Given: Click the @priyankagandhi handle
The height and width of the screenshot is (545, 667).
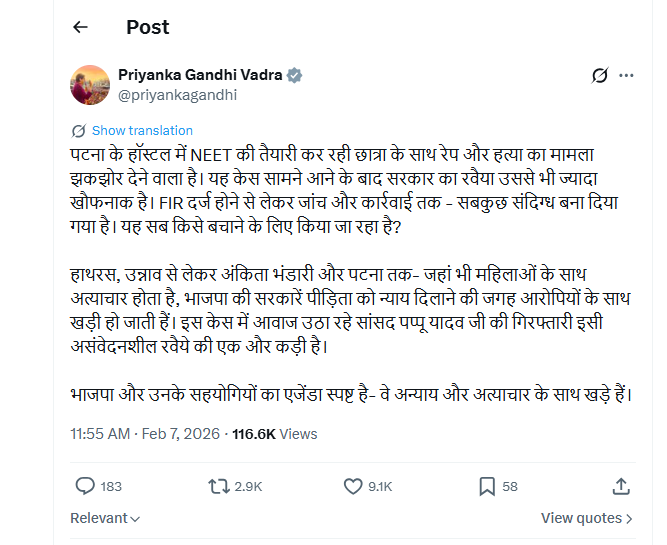Looking at the screenshot, I should point(178,95).
